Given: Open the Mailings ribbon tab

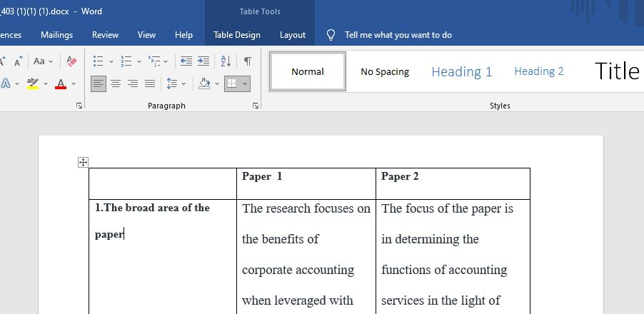Looking at the screenshot, I should coord(56,35).
